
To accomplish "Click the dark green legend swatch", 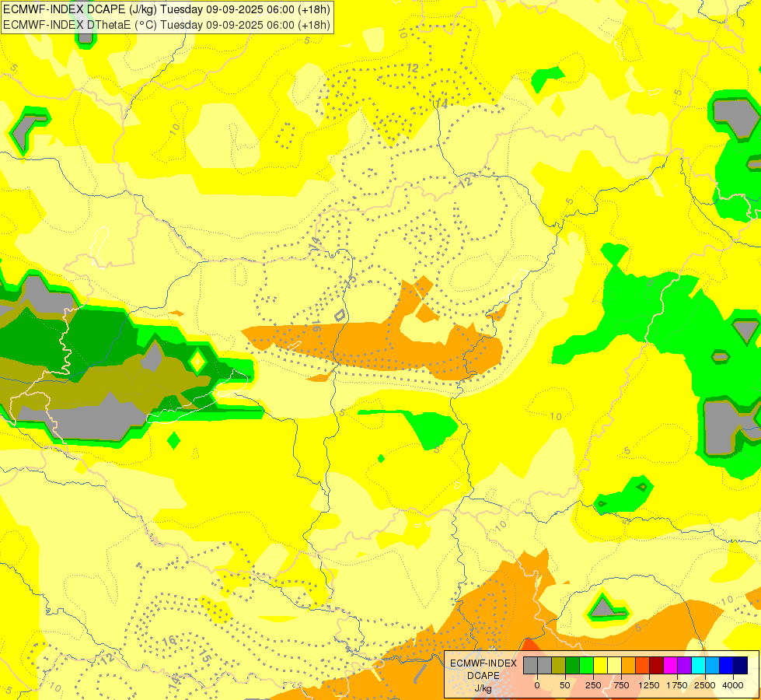I will (572, 665).
